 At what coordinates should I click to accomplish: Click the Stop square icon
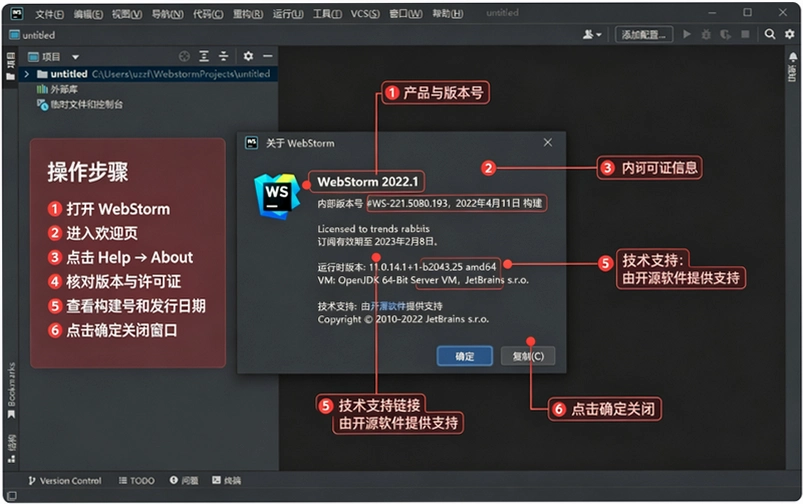click(745, 34)
